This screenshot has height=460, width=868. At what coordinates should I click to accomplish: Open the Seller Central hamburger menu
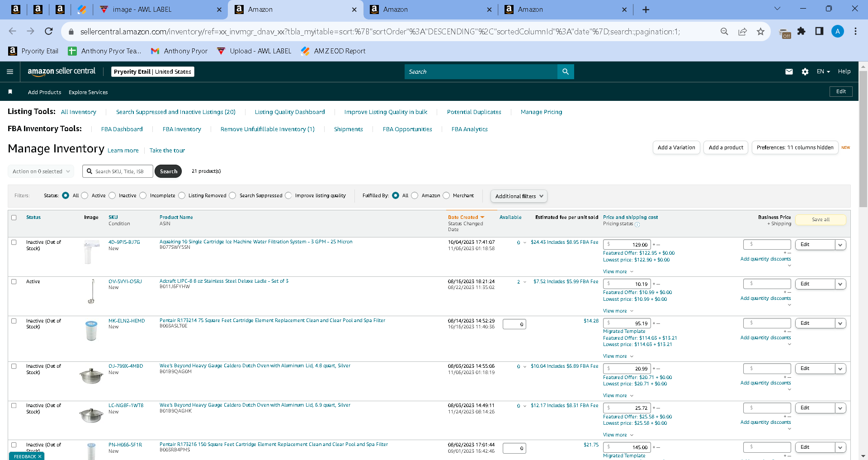(10, 71)
